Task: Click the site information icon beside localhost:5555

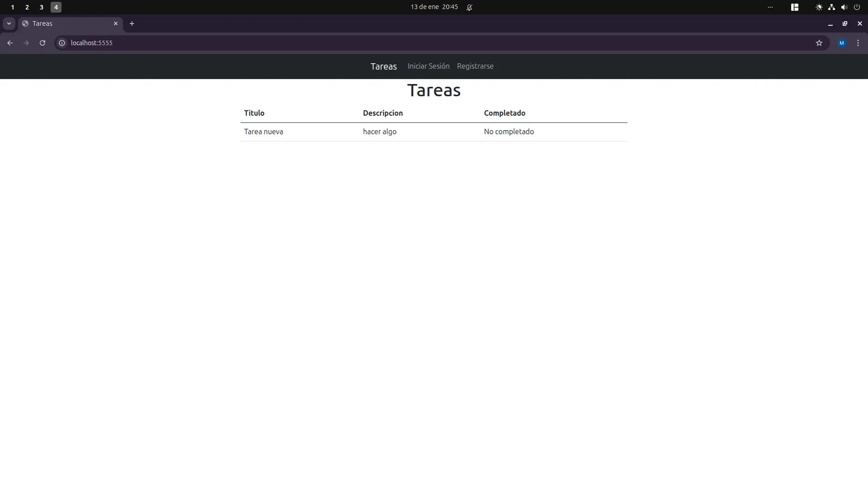Action: (x=61, y=42)
